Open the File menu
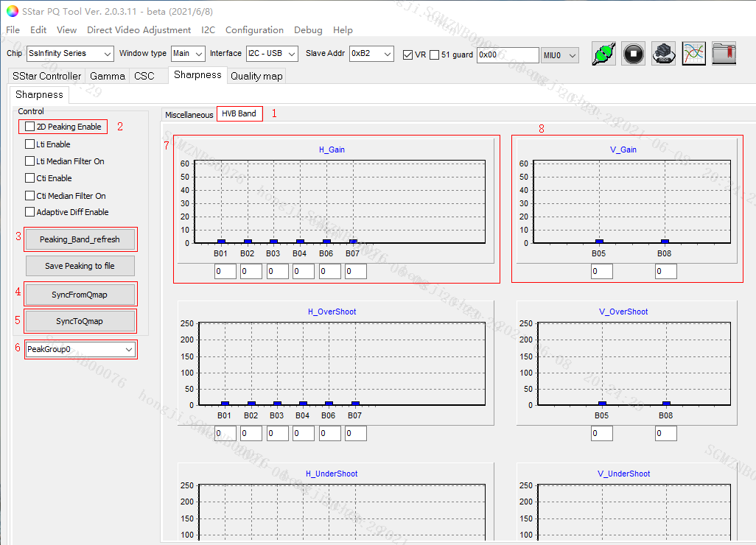The image size is (756, 545). 13,30
